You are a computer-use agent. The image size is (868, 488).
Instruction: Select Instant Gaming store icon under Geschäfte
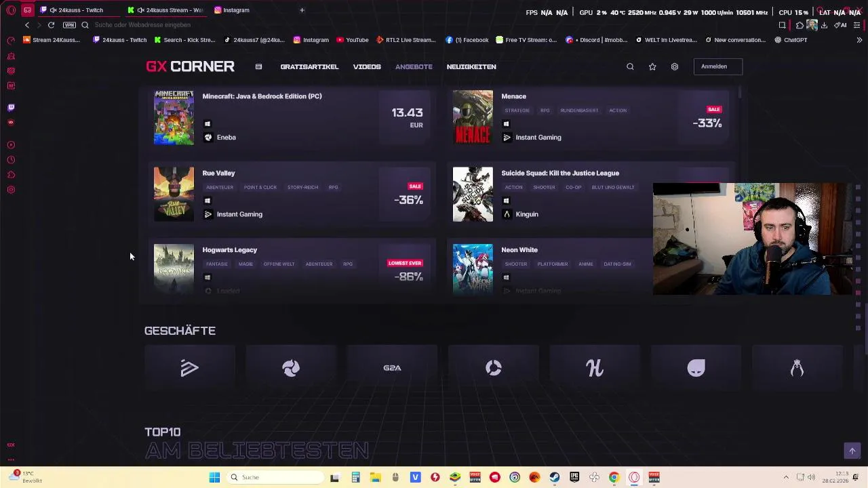point(190,368)
